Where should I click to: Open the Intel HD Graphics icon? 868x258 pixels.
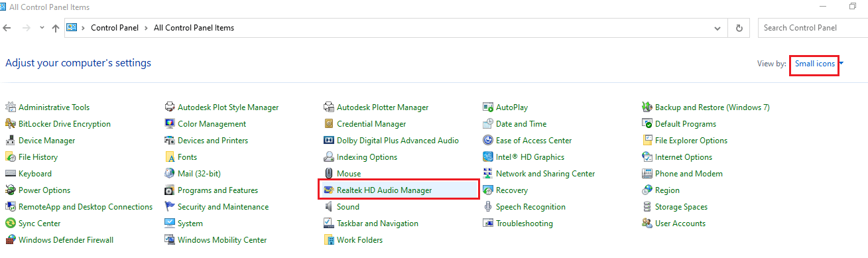pyautogui.click(x=488, y=157)
